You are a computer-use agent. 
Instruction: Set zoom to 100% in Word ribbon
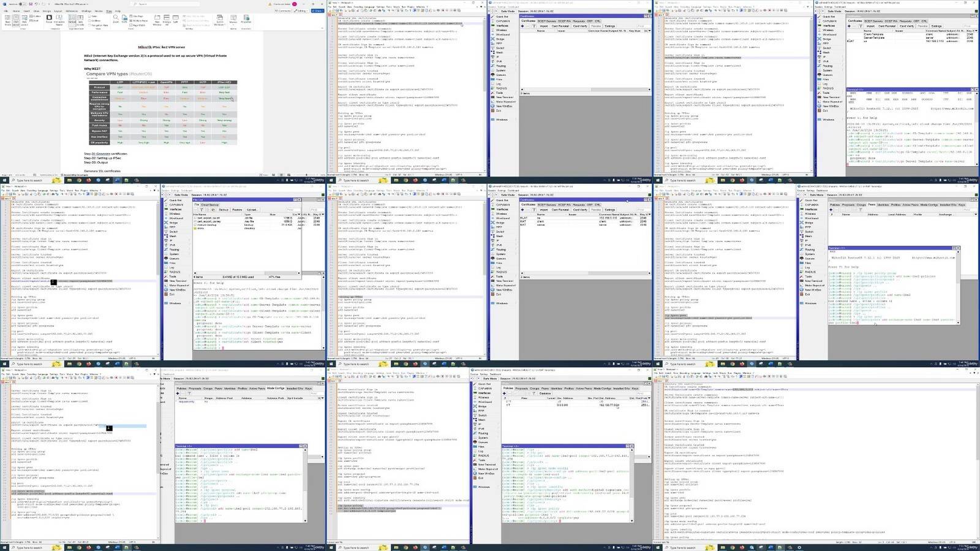point(124,19)
